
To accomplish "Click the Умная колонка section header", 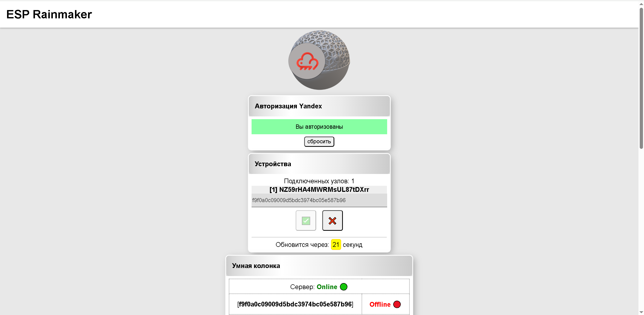I will point(319,266).
